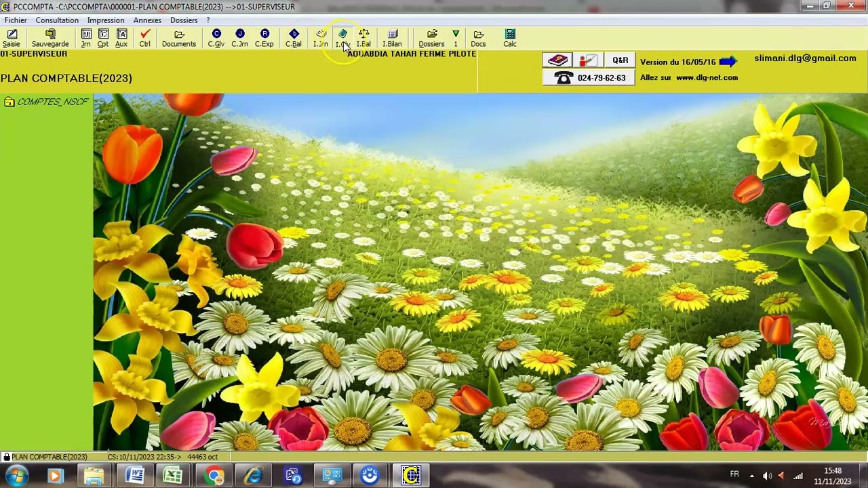Open the Q&R button
The width and height of the screenshot is (868, 488).
tap(620, 60)
